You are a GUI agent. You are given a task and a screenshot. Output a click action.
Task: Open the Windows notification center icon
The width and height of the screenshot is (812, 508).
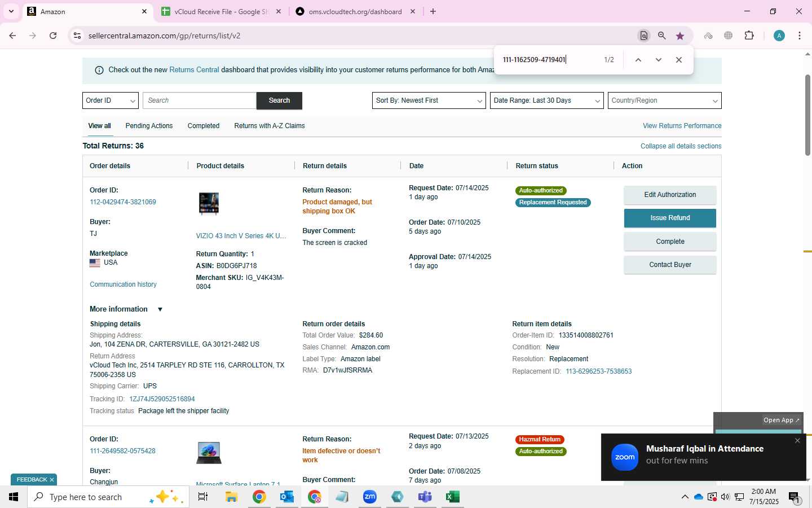point(794,497)
